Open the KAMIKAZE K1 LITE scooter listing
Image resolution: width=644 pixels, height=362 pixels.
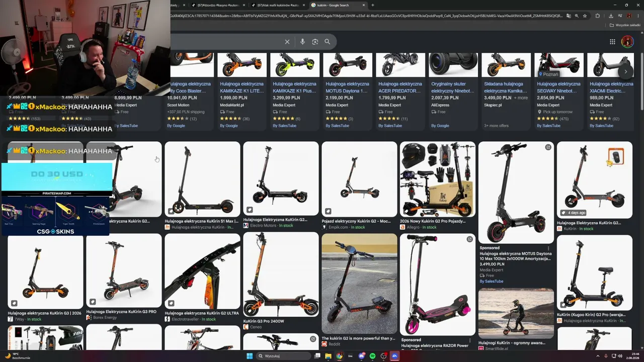click(x=242, y=90)
